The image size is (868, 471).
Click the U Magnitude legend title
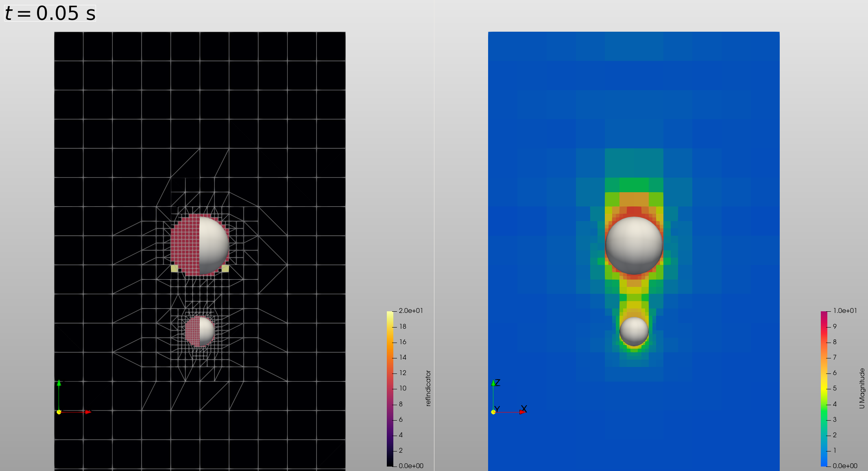862,388
